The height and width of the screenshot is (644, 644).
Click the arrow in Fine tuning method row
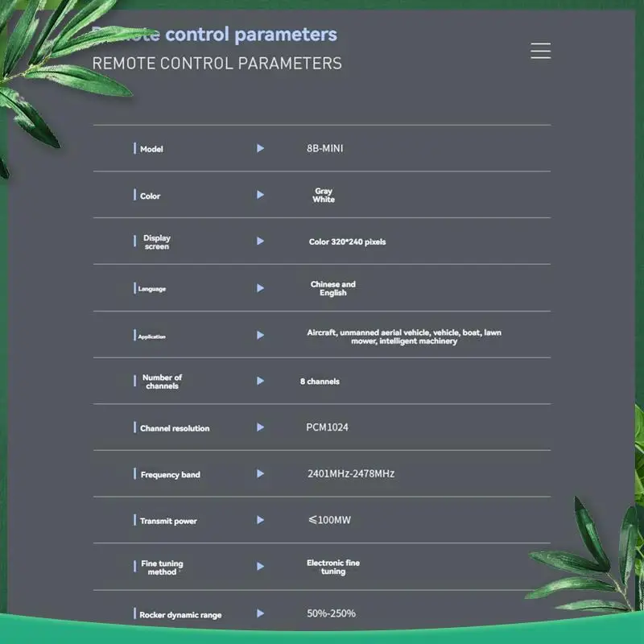(x=260, y=567)
